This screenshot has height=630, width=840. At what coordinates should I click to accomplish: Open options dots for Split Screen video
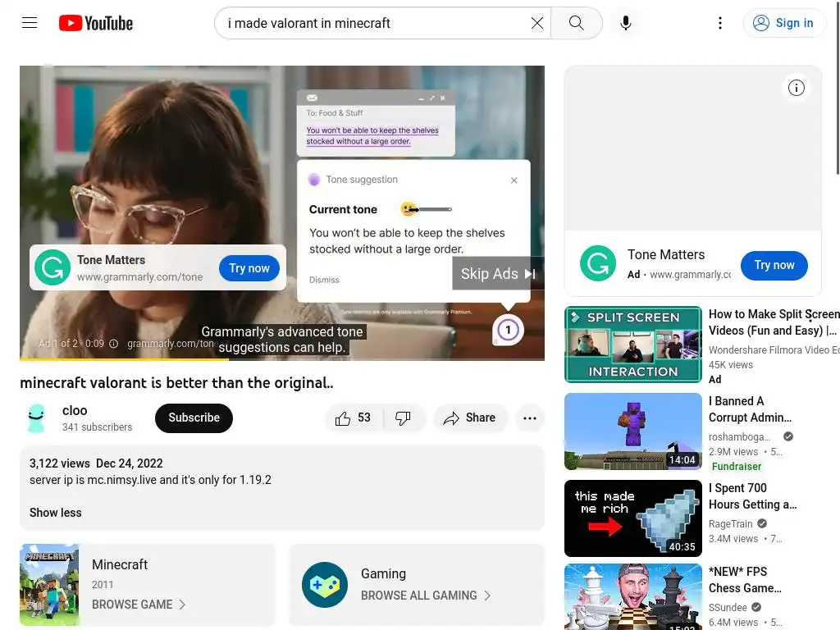(810, 317)
